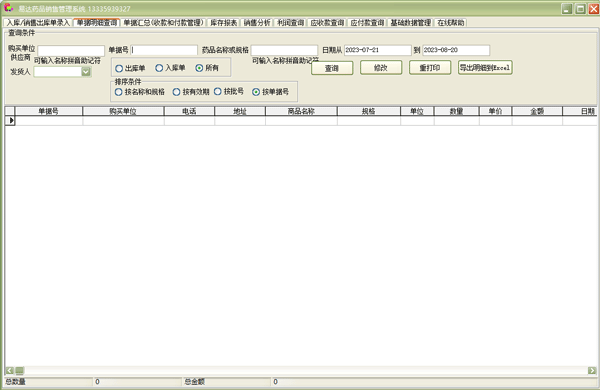Click the 数量 column header
This screenshot has width=600, height=390.
click(x=457, y=111)
